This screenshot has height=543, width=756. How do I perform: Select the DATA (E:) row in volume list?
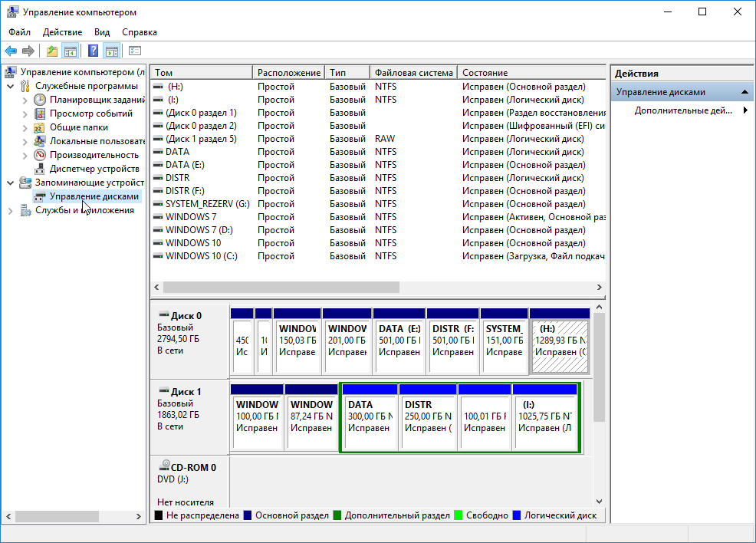(x=378, y=165)
